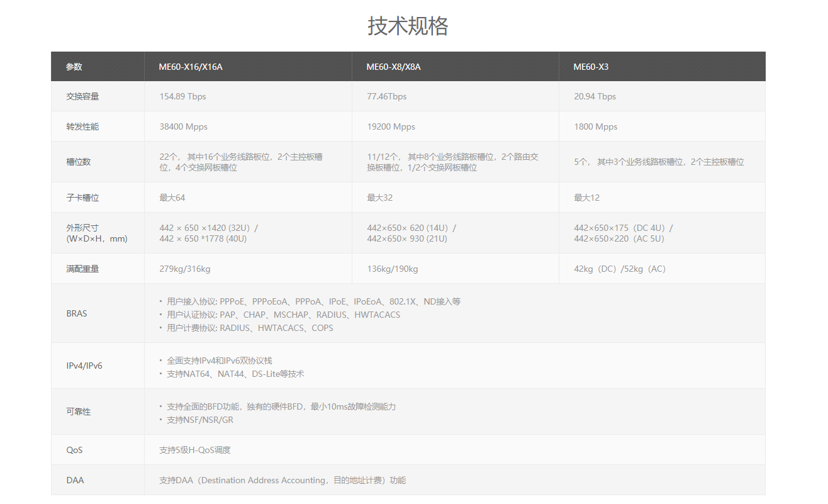Click the 442×650× 620 (14U) dimension

click(x=412, y=228)
